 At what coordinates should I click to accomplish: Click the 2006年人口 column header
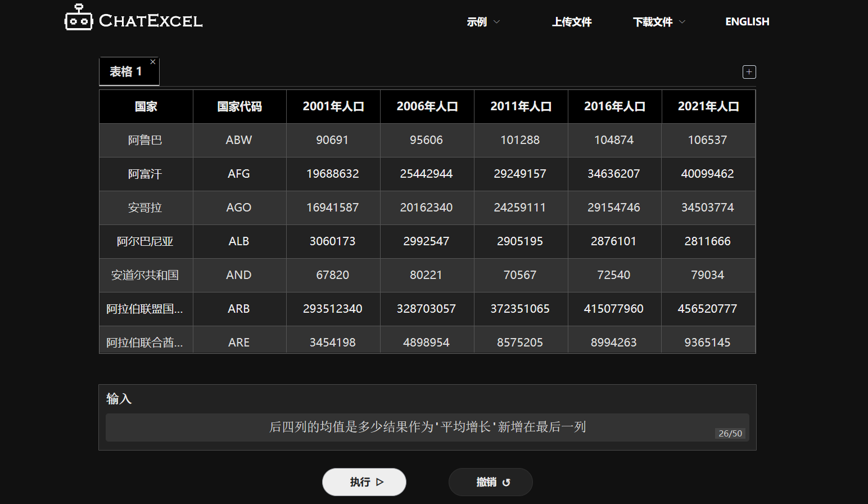coord(427,106)
